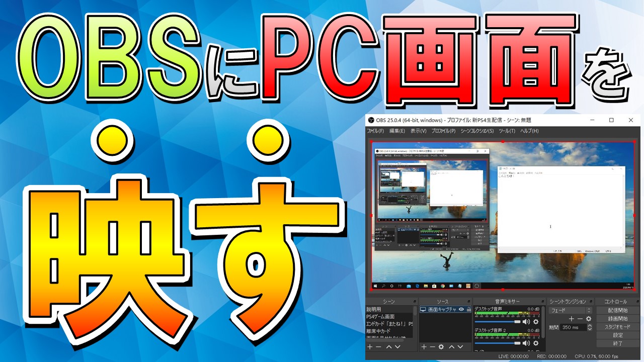Click the monitor icon beside 画面キャプチャ
Viewport: 644px width, 362px height.
[423, 310]
